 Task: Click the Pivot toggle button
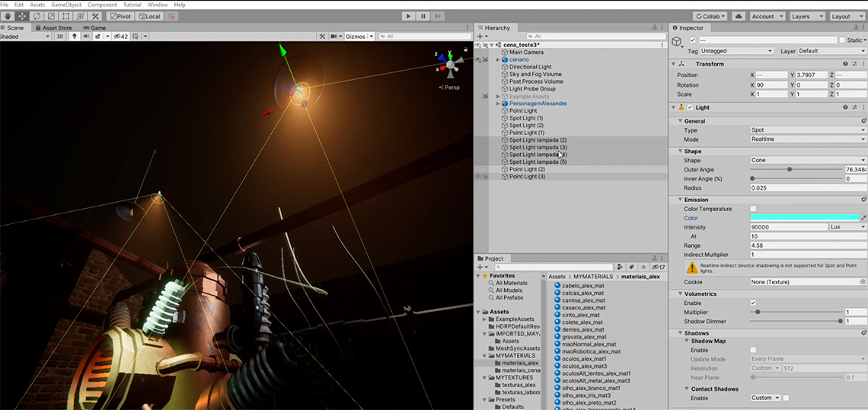120,16
